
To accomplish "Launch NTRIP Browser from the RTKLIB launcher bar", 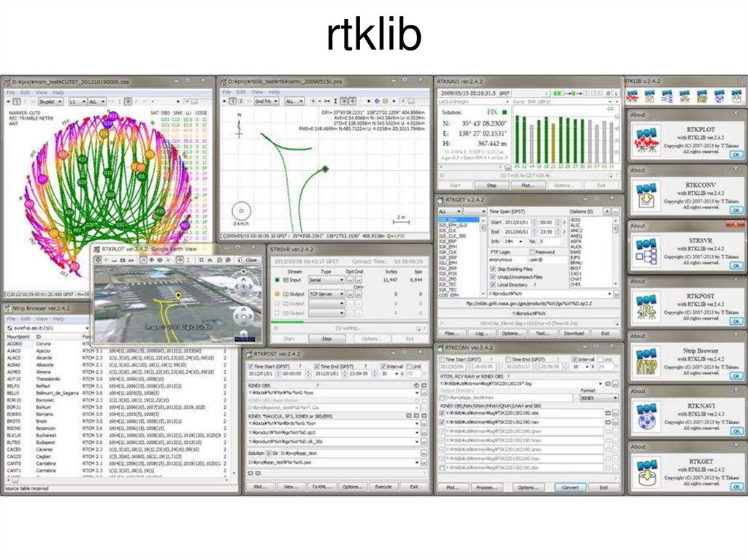I will point(702,96).
